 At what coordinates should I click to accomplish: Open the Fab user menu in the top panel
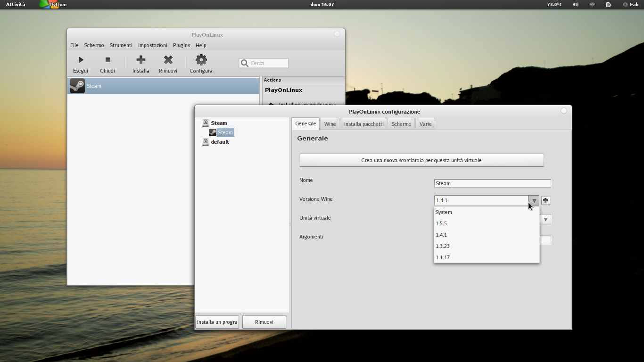point(631,4)
